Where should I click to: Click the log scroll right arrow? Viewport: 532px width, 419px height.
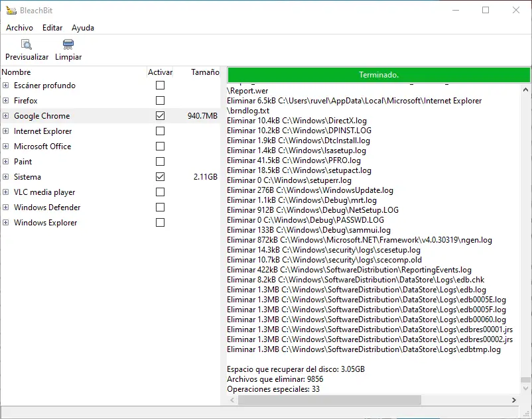click(x=514, y=400)
